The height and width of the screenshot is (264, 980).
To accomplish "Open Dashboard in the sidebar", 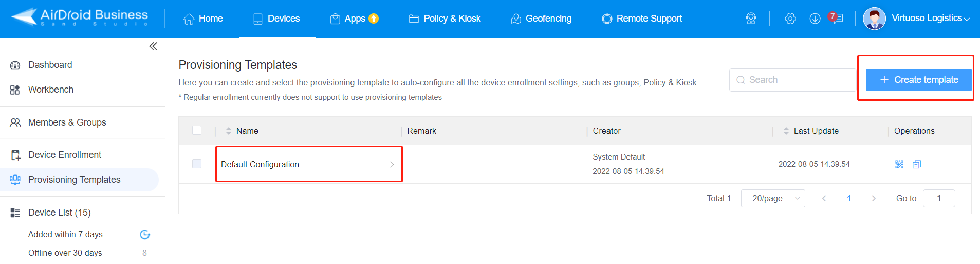I will tap(50, 65).
